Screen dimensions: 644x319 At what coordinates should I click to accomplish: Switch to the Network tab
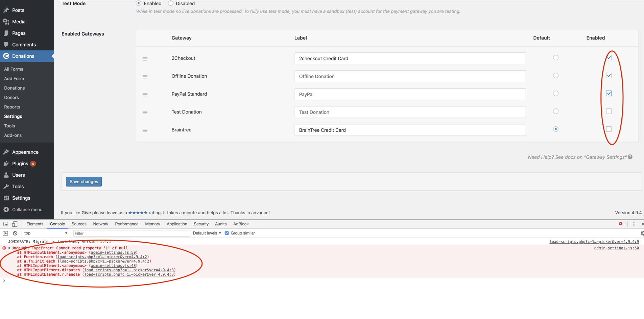101,224
